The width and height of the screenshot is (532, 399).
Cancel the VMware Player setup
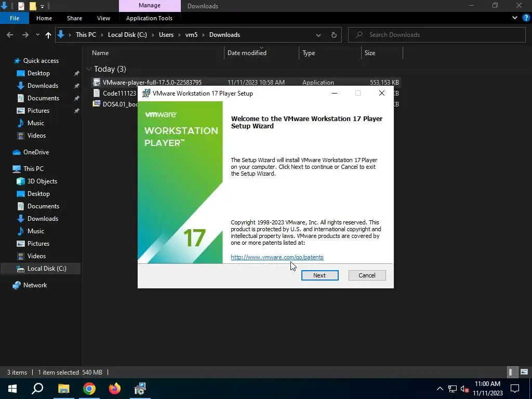(367, 275)
